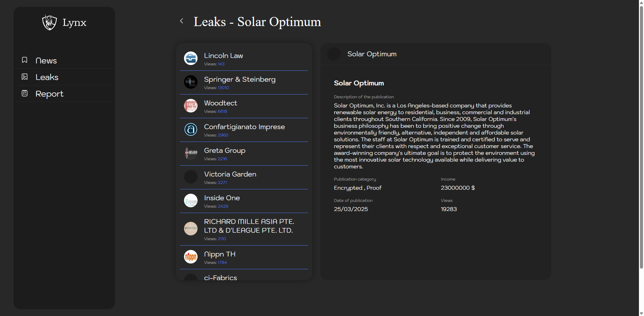Click the Lincoln Law briefcase avatar
This screenshot has width=644, height=316.
[x=191, y=58]
